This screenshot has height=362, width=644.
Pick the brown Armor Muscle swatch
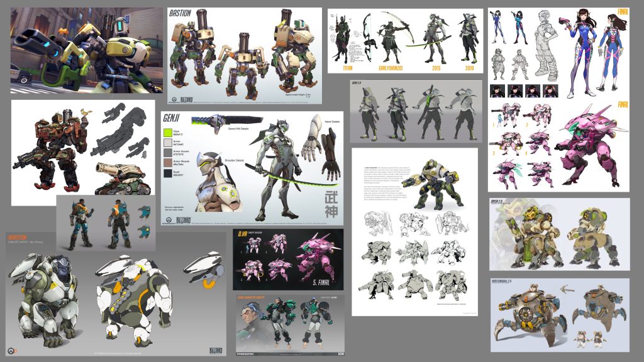coord(167,163)
